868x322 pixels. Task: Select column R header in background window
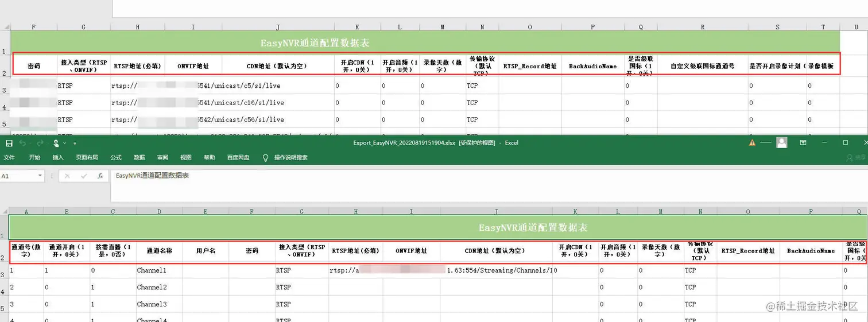pos(703,27)
